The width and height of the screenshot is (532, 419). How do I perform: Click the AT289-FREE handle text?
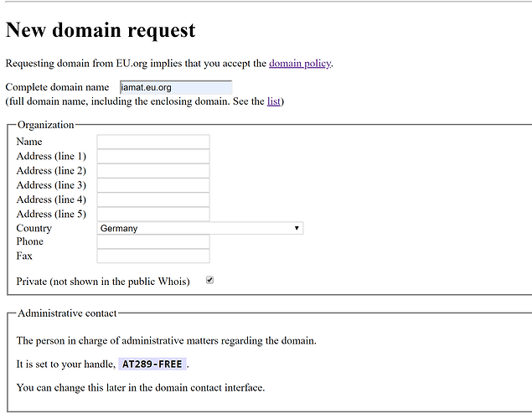tap(152, 365)
